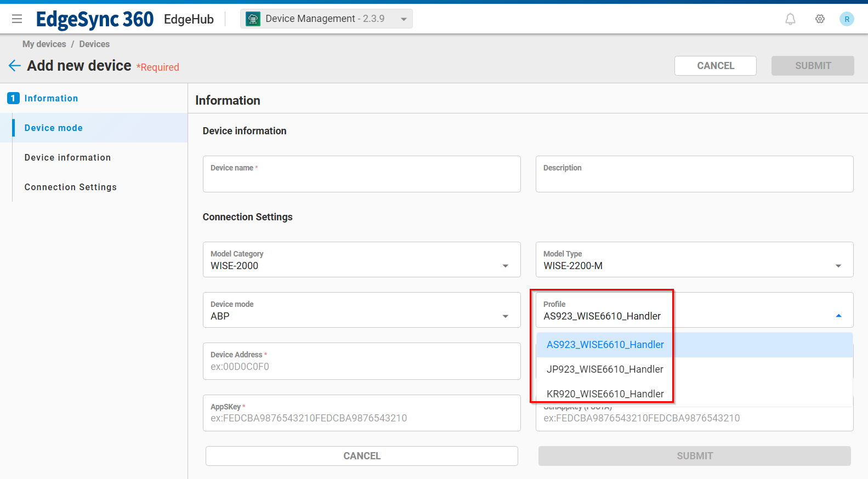The width and height of the screenshot is (868, 479).
Task: Expand the Device Management version dropdown
Action: 404,19
